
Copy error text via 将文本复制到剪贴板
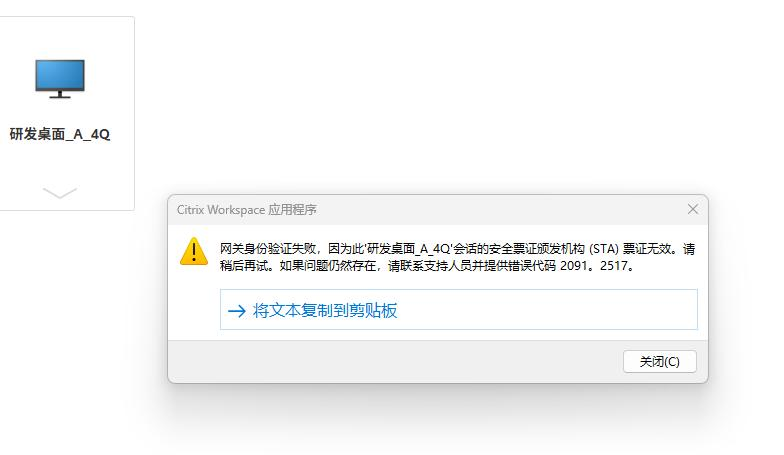click(325, 310)
